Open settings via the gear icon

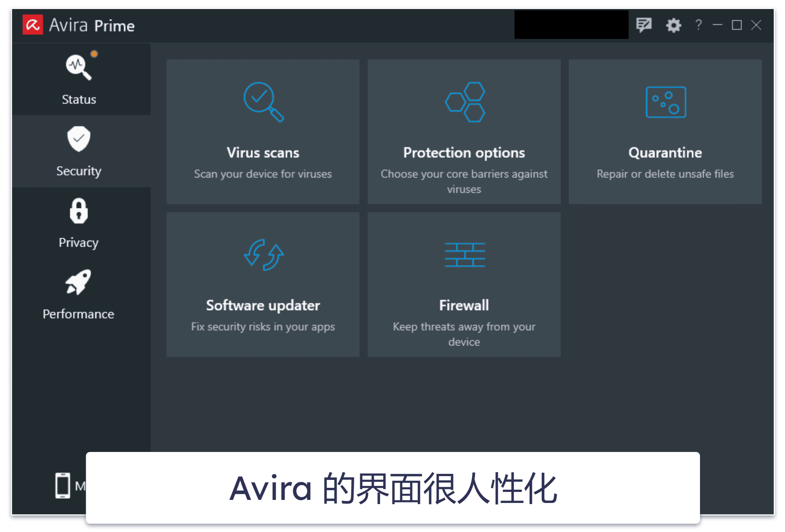673,25
